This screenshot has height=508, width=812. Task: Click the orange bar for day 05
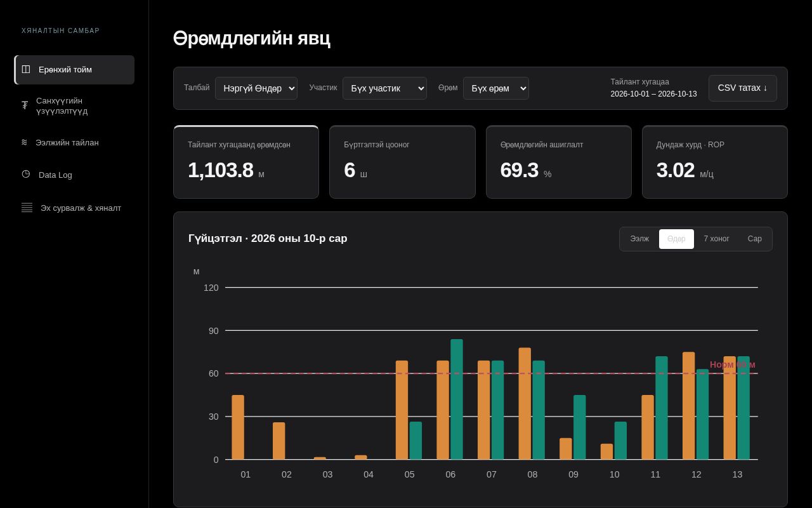[402, 410]
